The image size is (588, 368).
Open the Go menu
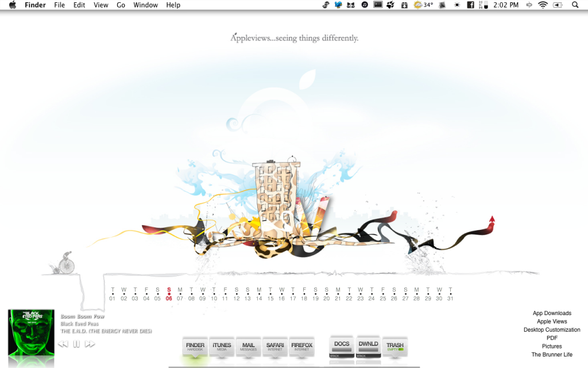tap(121, 5)
